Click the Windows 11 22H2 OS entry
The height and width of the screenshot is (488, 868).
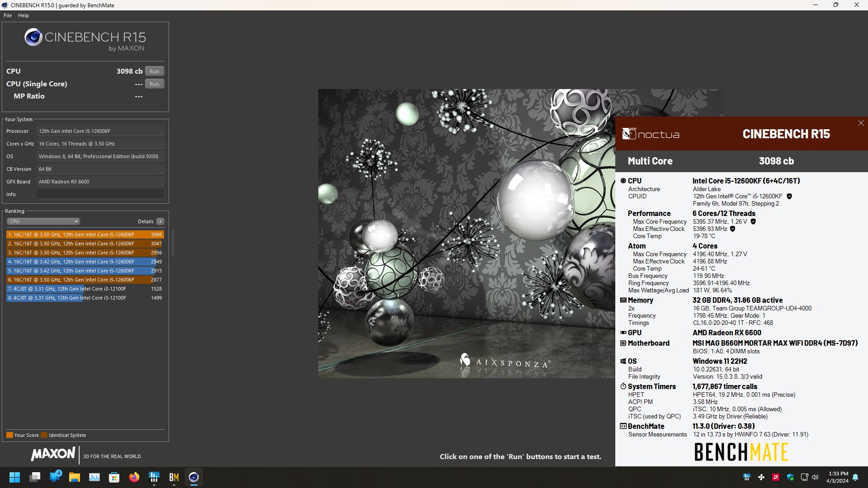pos(720,361)
